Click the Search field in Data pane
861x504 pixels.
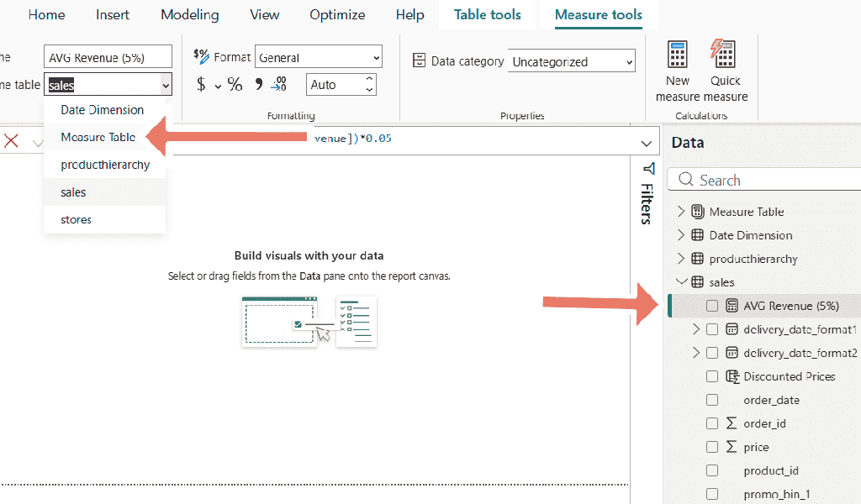click(x=763, y=180)
